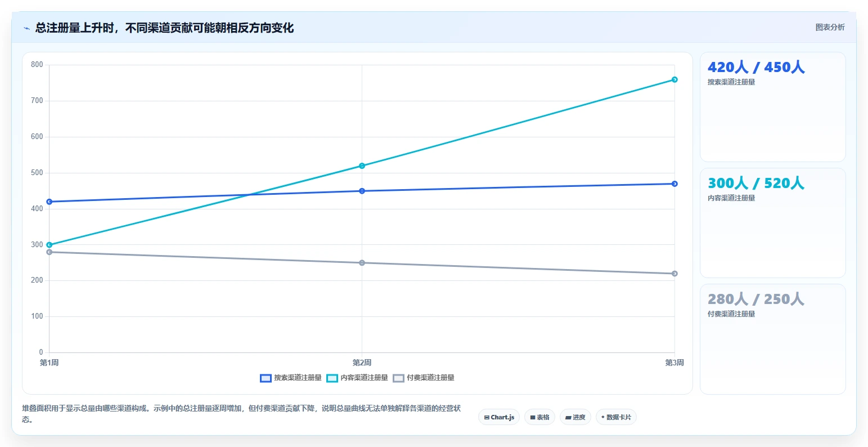Viewport: 868px width, 447px height.
Task: Select the Chart.js tag
Action: [499, 417]
